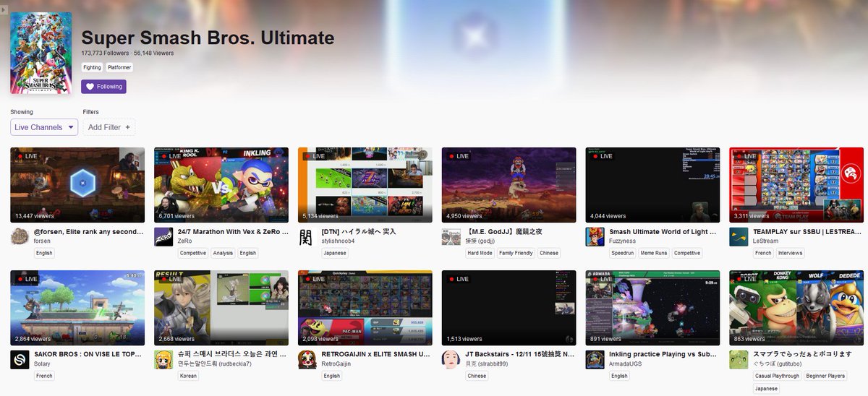
Task: Open ArmadaUGS Inkling practice stream thumbnail
Action: 652,308
